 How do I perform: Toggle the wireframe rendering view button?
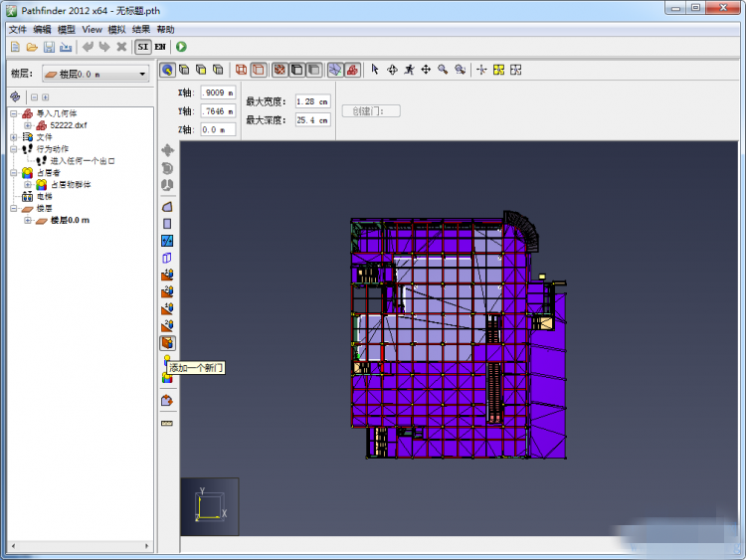241,70
